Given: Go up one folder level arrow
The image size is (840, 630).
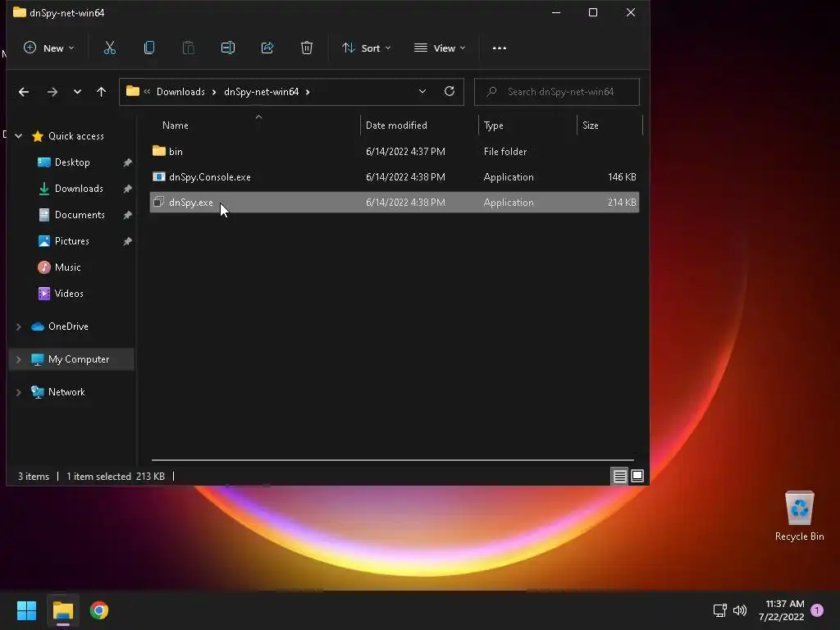Looking at the screenshot, I should (101, 92).
